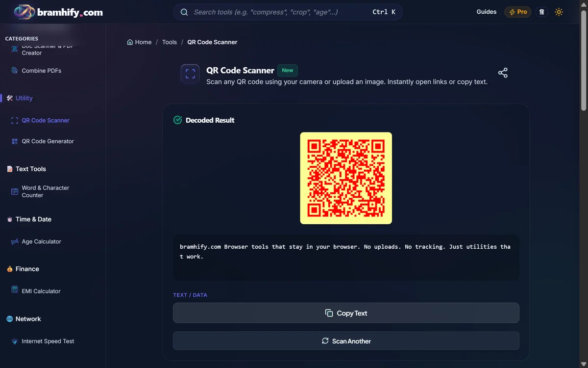Click the share icon
Viewport: 588px width, 368px height.
[x=503, y=73]
